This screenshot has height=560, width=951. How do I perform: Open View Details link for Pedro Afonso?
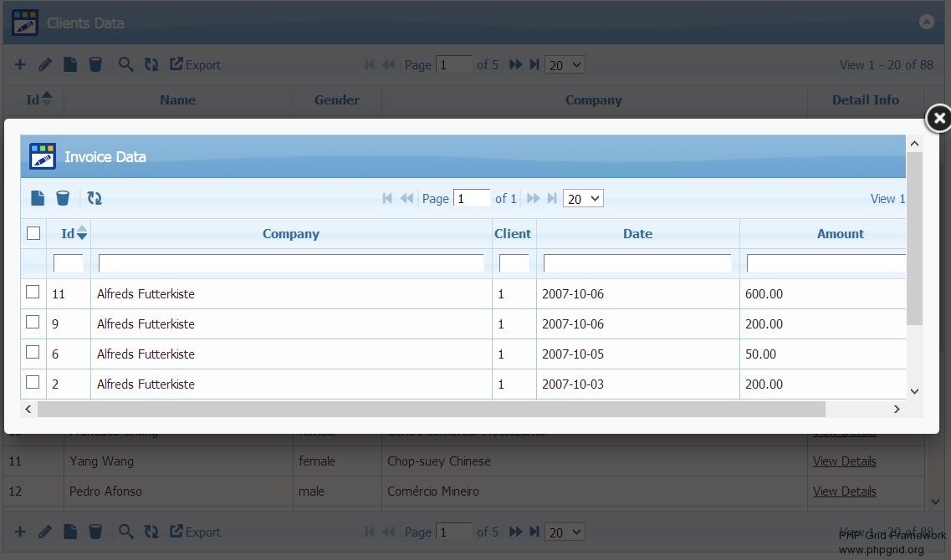tap(844, 491)
